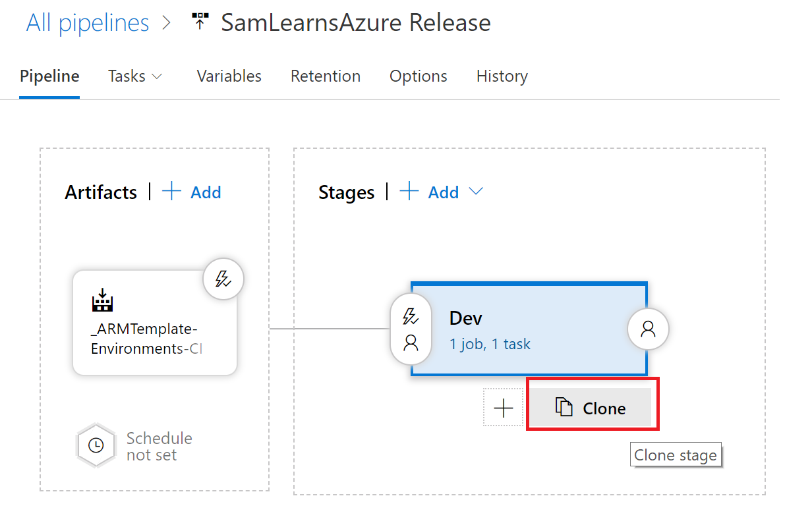812x525 pixels.
Task: Click the release pipeline icon beside title
Action: pyautogui.click(x=199, y=22)
